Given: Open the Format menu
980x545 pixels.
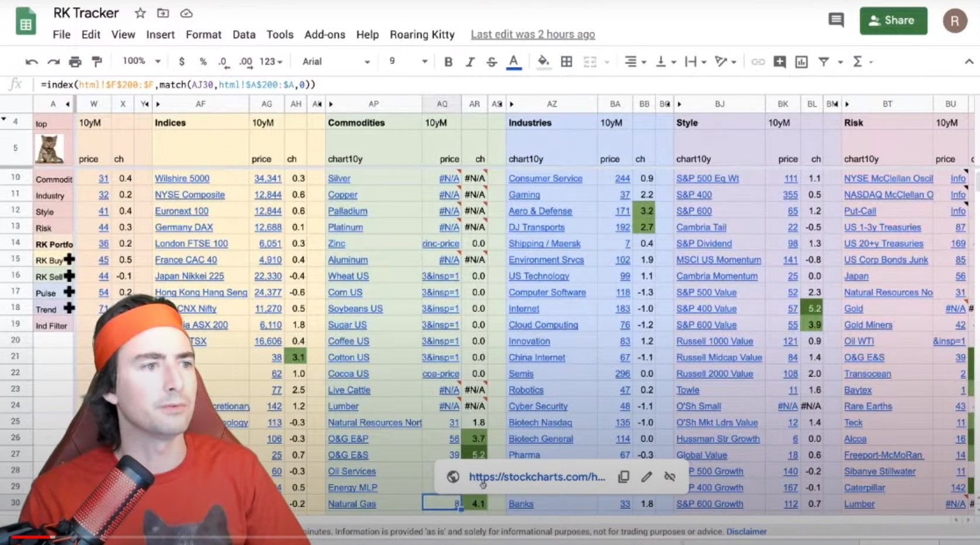Looking at the screenshot, I should click(203, 35).
